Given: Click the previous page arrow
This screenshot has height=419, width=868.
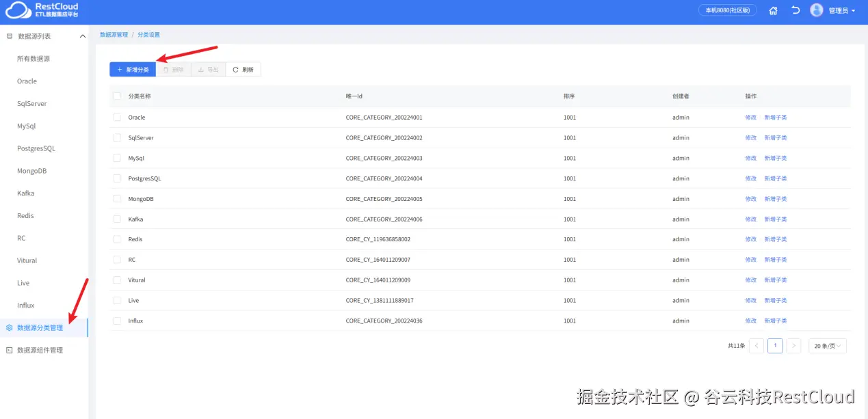Looking at the screenshot, I should pos(757,346).
